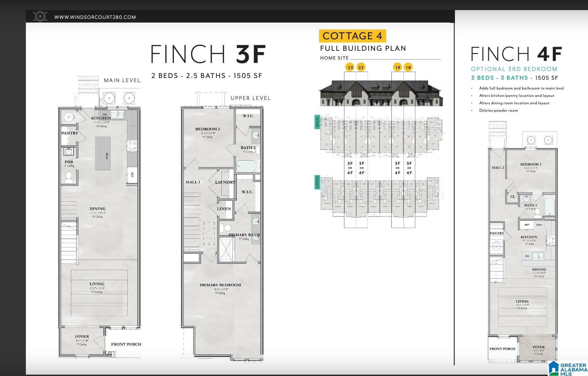Click the FINCH 4F heading
Image resolution: width=588 pixels, height=376 pixels.
click(x=516, y=54)
